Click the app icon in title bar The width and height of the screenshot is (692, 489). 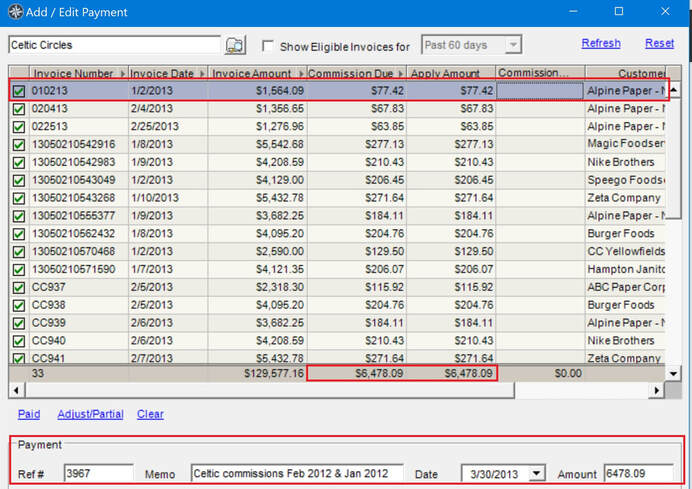[15, 12]
